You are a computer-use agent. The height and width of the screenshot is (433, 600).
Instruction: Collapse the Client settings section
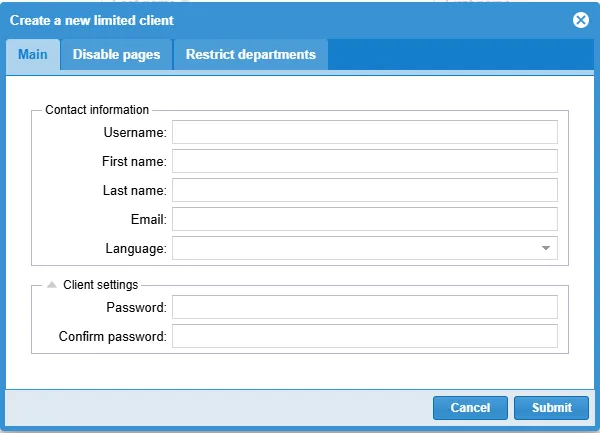coord(52,285)
